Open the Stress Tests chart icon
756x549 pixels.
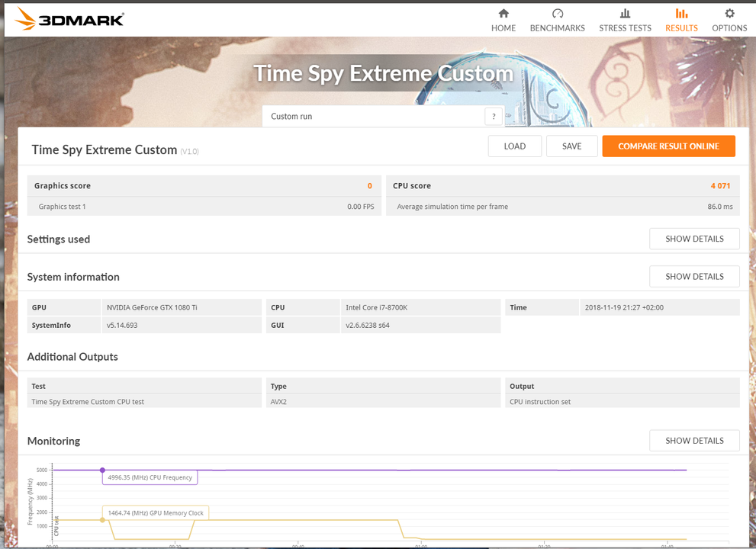click(x=625, y=13)
